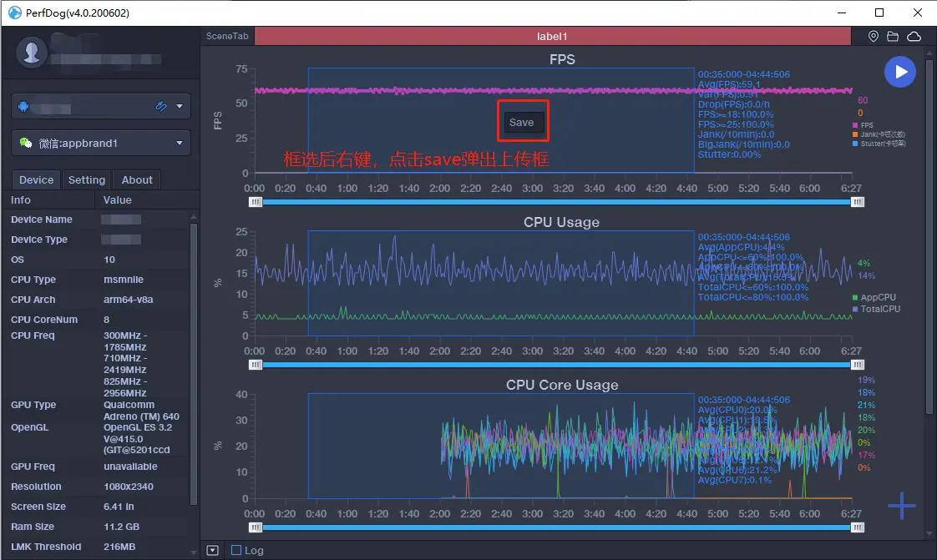
Task: Click the WeChat icon in app selector
Action: pos(26,143)
